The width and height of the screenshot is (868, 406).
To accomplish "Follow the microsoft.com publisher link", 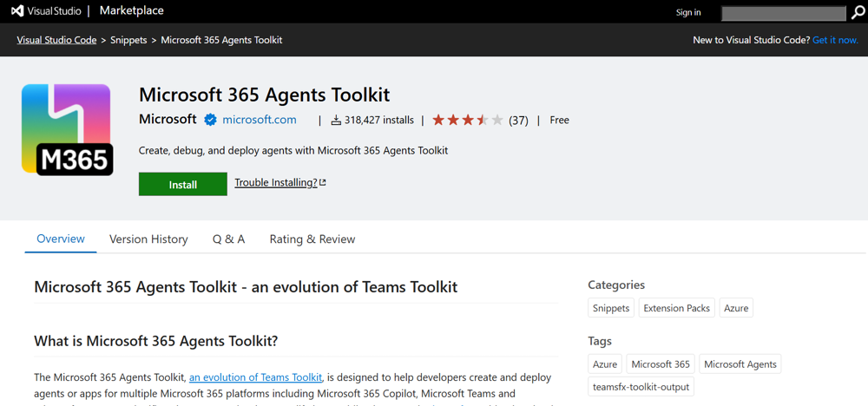I will [x=260, y=120].
